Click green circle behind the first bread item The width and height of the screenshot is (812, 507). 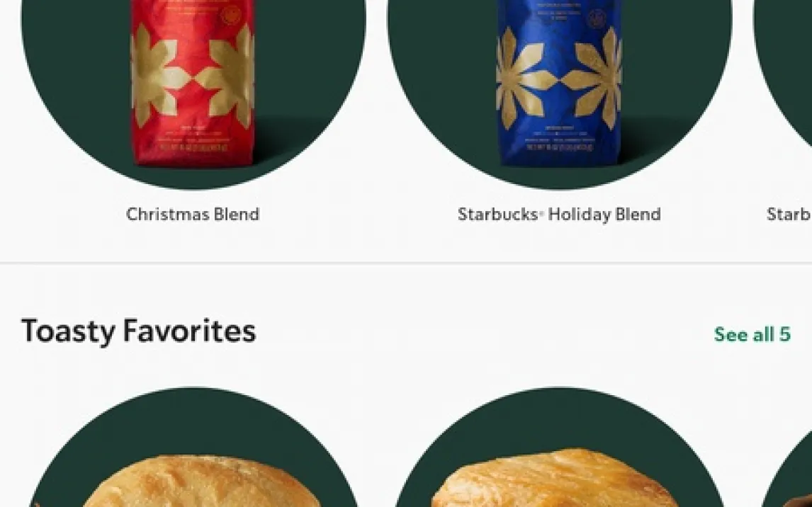point(193,419)
